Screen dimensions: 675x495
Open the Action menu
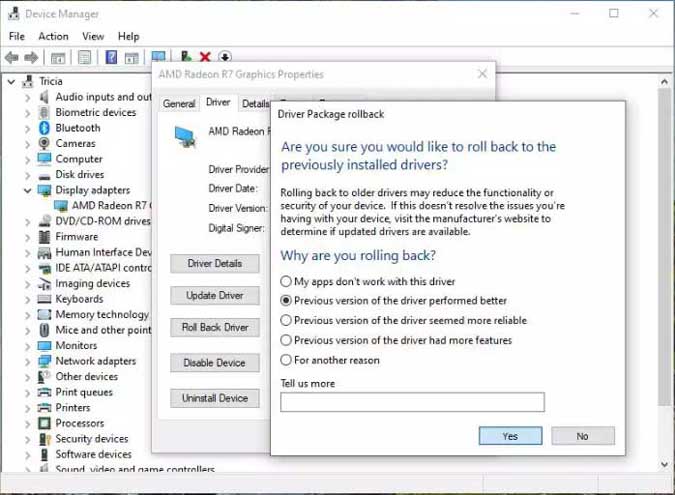53,36
